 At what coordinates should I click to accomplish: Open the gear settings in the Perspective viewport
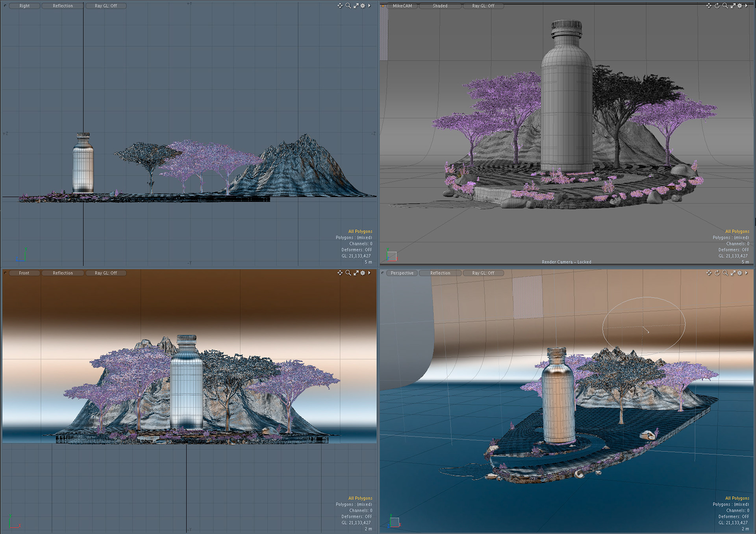tap(739, 273)
